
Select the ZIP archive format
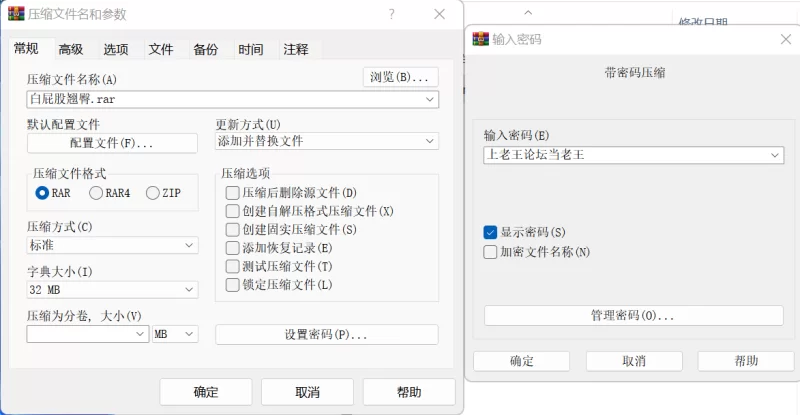tap(153, 193)
